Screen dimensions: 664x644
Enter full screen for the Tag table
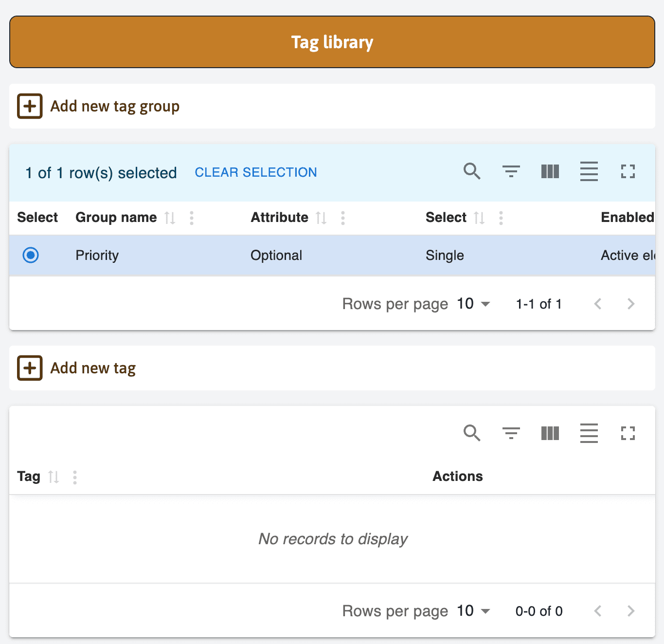628,433
